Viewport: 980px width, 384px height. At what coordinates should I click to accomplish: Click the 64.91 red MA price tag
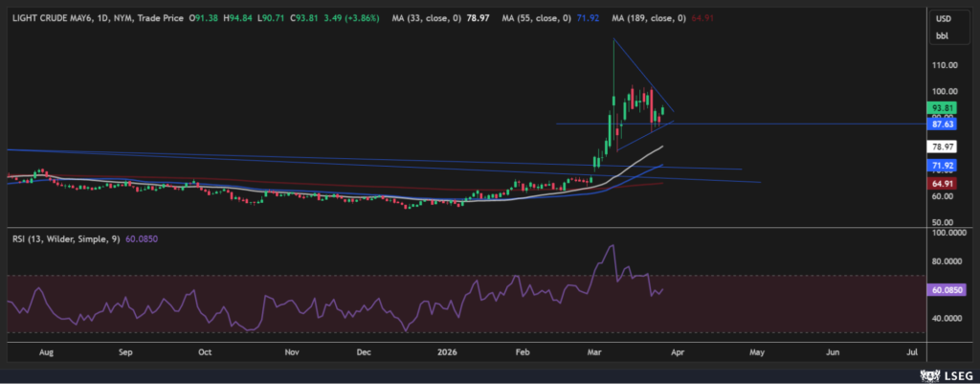[942, 183]
